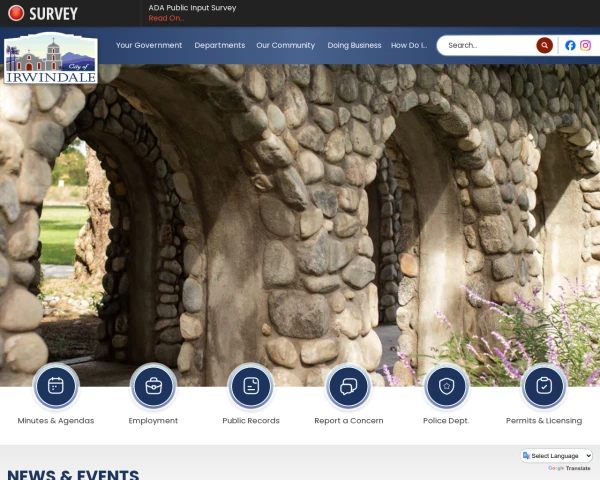The width and height of the screenshot is (600, 480).
Task: Click the Police Dept. shield icon
Action: (x=446, y=386)
